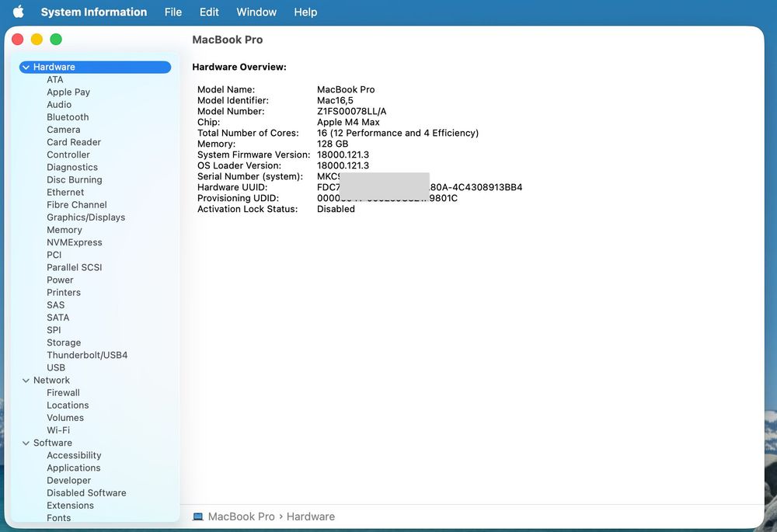Select Firewall in the sidebar
The height and width of the screenshot is (532, 777).
[63, 393]
